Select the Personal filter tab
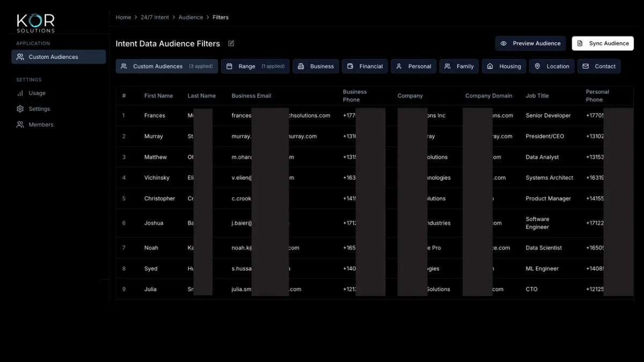The height and width of the screenshot is (362, 644). tap(413, 67)
